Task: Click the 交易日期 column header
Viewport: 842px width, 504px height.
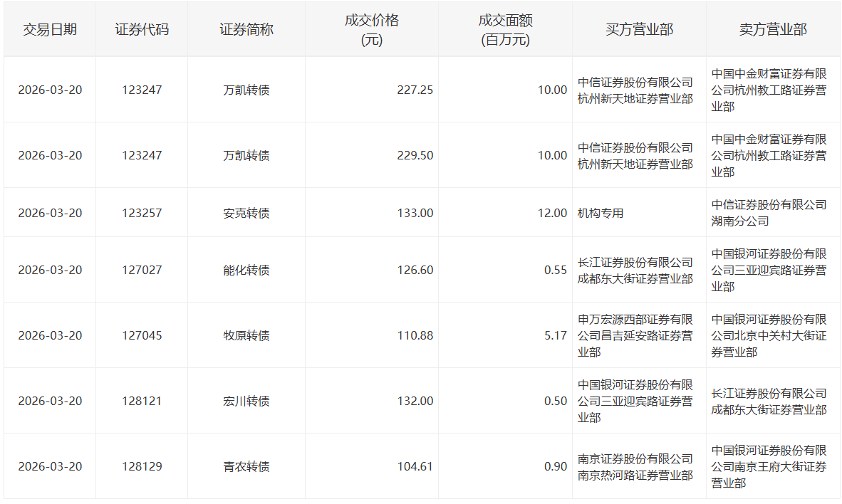Action: [50, 30]
